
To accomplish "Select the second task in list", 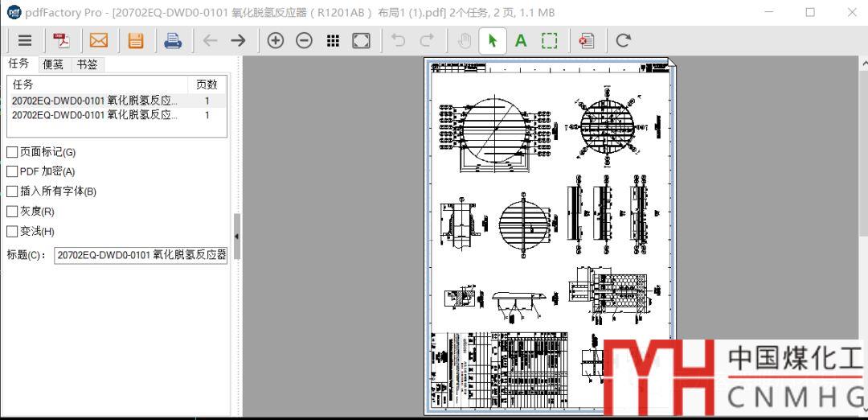I will point(94,115).
